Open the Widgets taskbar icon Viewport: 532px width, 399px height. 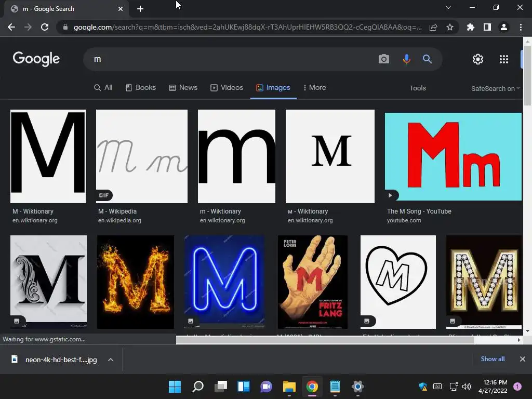[x=244, y=386]
